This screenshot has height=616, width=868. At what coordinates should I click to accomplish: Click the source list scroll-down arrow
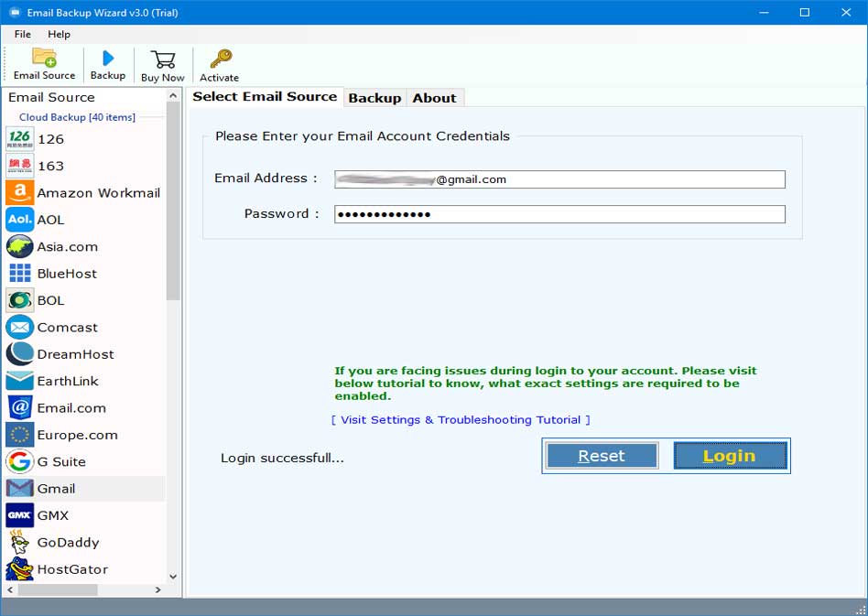click(x=173, y=576)
